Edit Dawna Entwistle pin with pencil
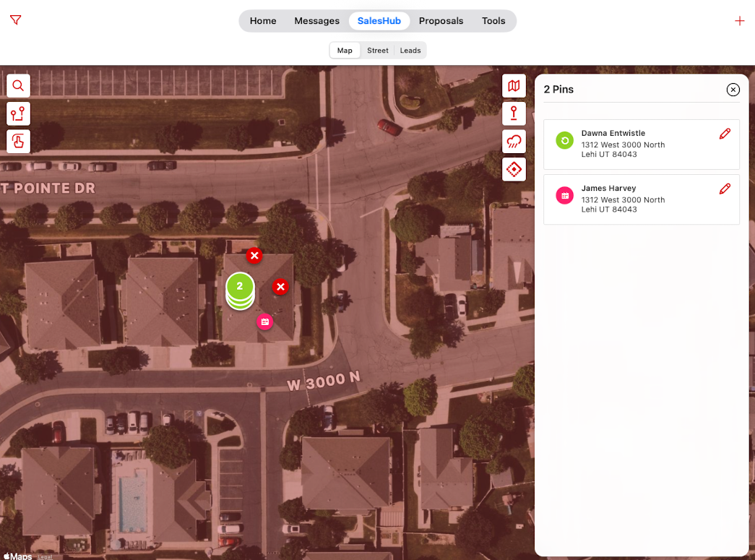The image size is (755, 560). coord(725,134)
